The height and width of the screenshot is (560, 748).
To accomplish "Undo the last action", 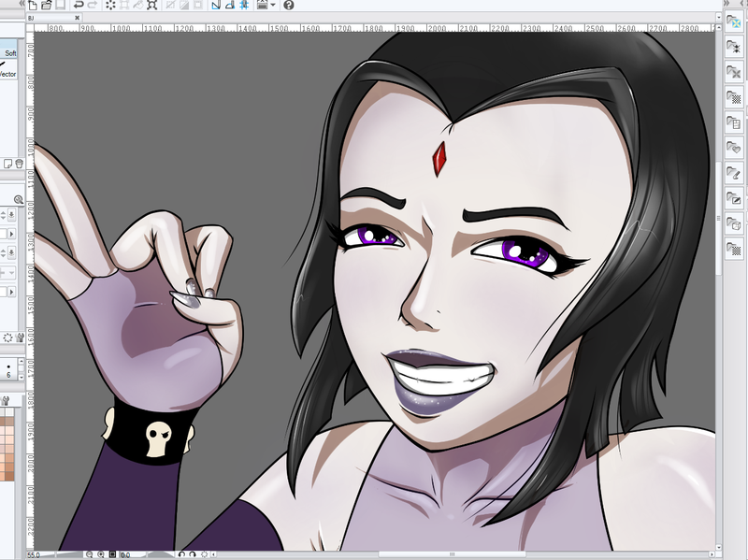I will (x=79, y=6).
